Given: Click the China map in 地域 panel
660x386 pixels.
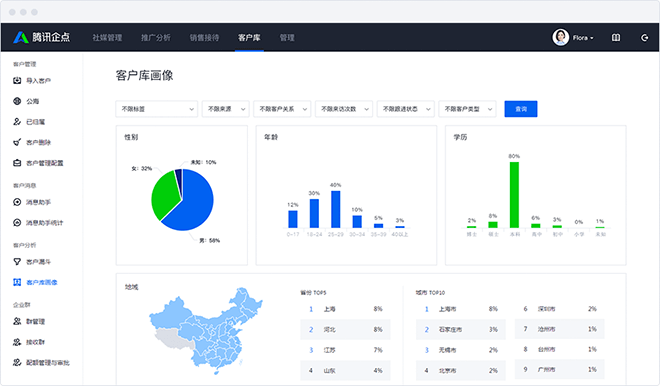Looking at the screenshot, I should [206, 331].
